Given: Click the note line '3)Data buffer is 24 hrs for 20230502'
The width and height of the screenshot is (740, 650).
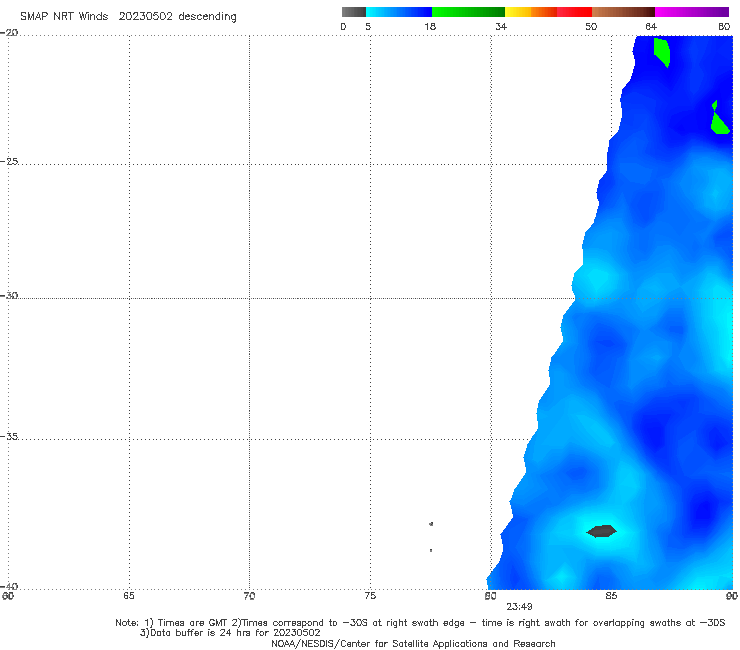Looking at the screenshot, I should [x=230, y=633].
